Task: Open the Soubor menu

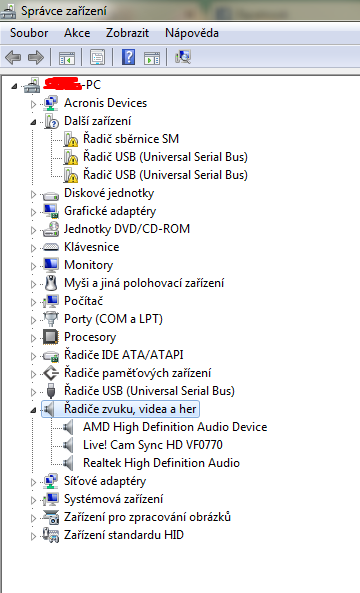Action: (x=29, y=33)
